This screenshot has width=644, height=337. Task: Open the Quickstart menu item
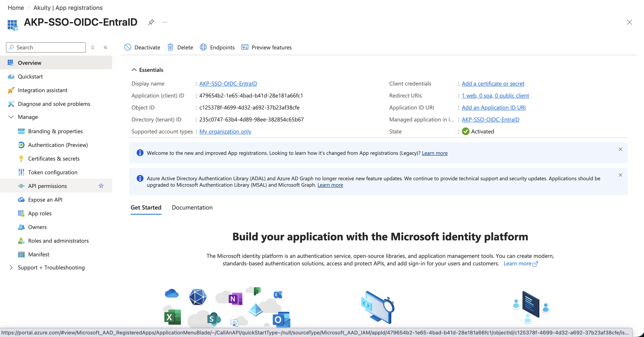[x=56, y=76]
